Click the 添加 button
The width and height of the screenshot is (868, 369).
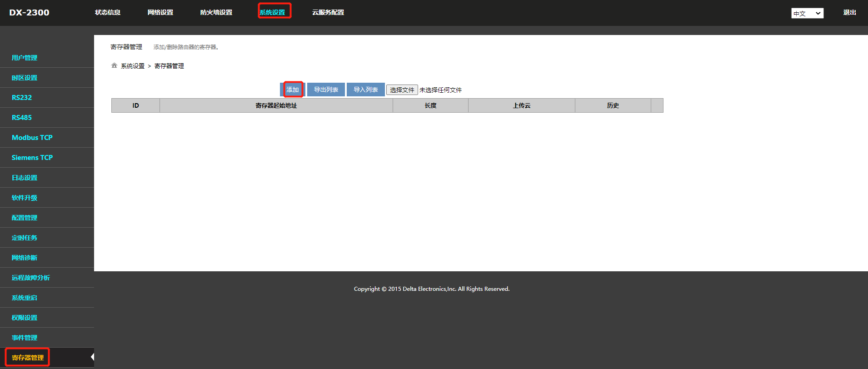coord(292,90)
